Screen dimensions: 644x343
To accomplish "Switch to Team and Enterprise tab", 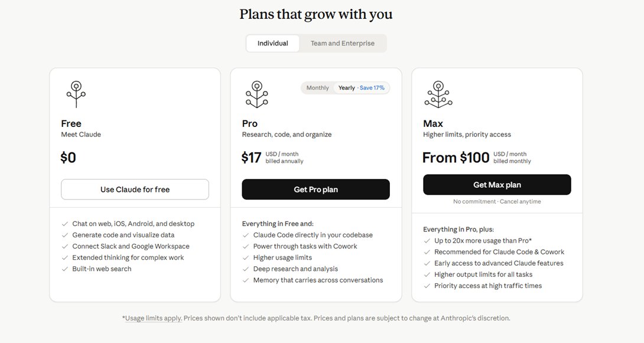I will [343, 43].
